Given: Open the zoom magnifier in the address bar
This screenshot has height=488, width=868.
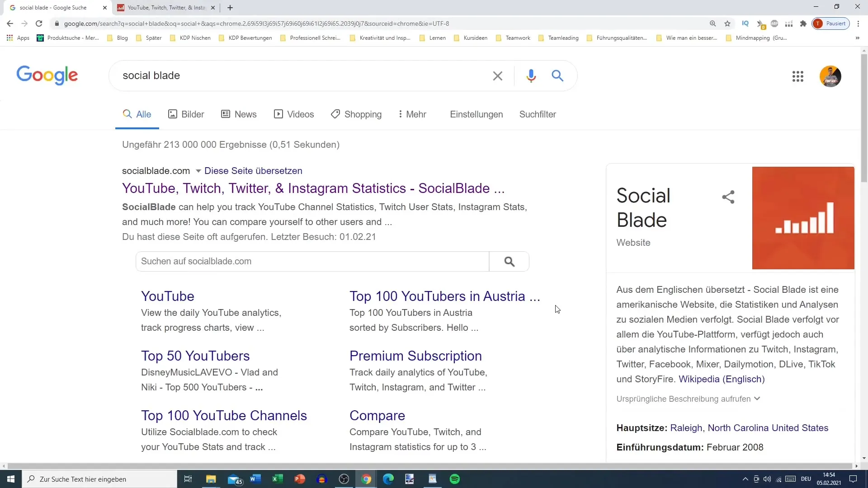Looking at the screenshot, I should click(x=713, y=23).
